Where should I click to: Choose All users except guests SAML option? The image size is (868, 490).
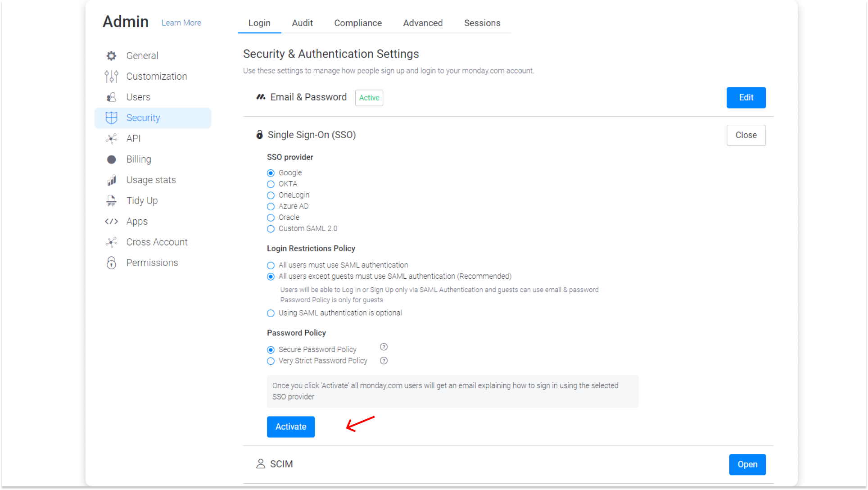click(x=271, y=277)
